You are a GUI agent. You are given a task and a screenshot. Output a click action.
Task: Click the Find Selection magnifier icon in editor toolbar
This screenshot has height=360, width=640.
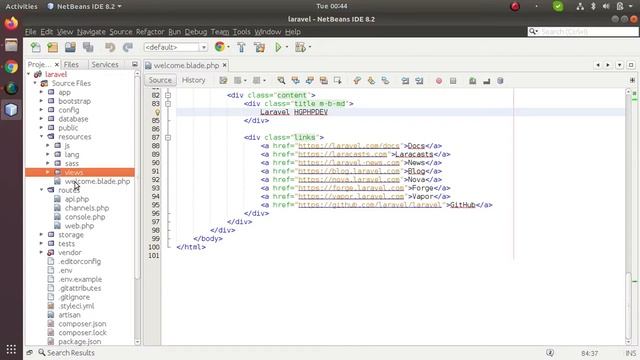281,80
